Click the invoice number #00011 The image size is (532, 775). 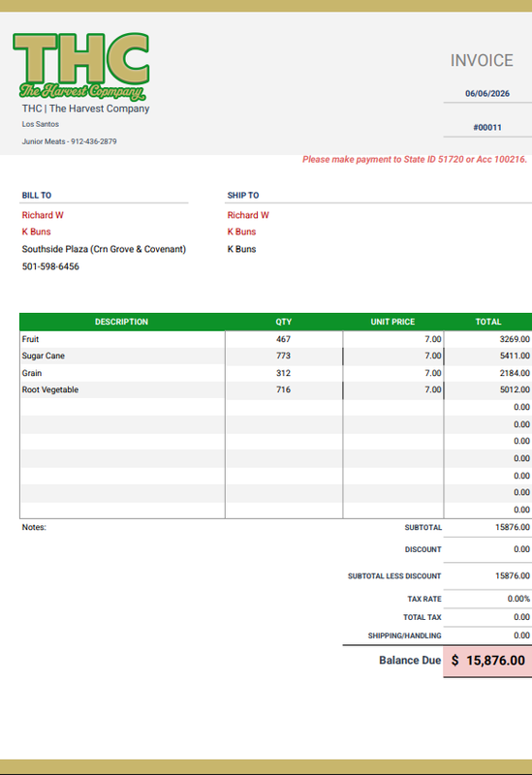pos(487,128)
